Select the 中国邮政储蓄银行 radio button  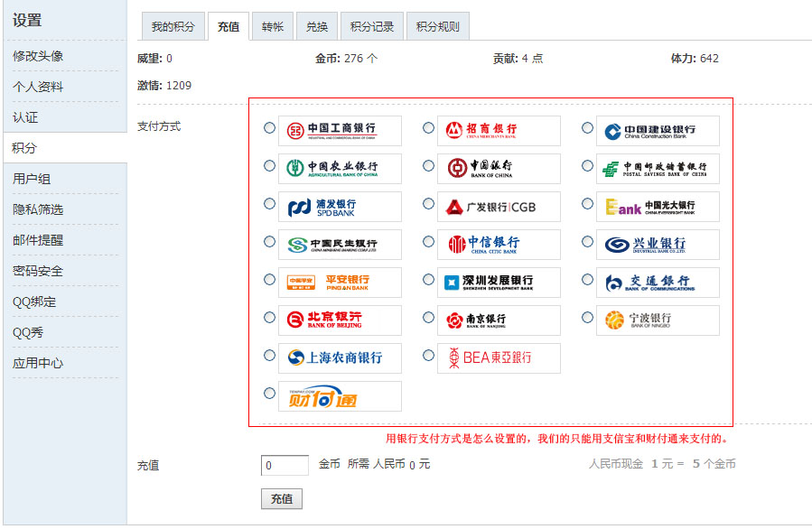587,165
